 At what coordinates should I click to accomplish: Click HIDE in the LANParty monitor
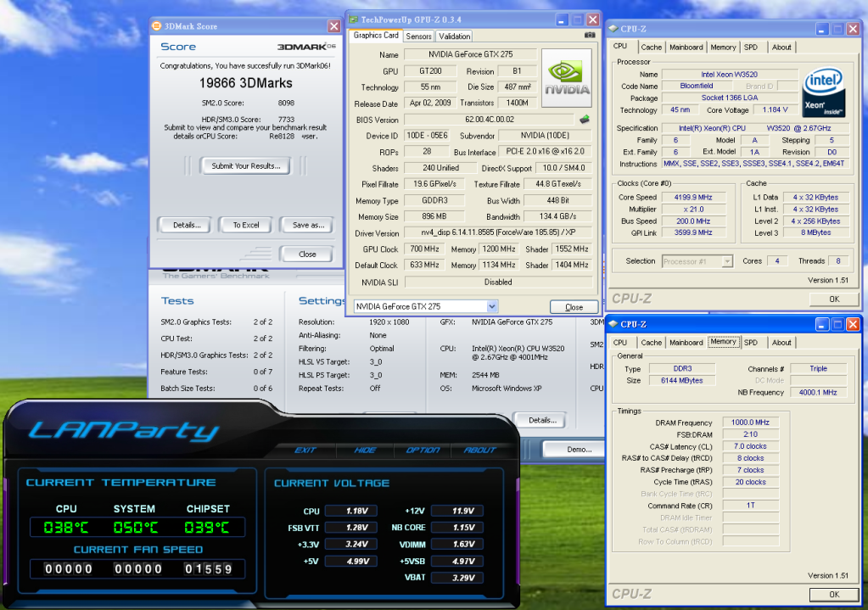[x=365, y=450]
